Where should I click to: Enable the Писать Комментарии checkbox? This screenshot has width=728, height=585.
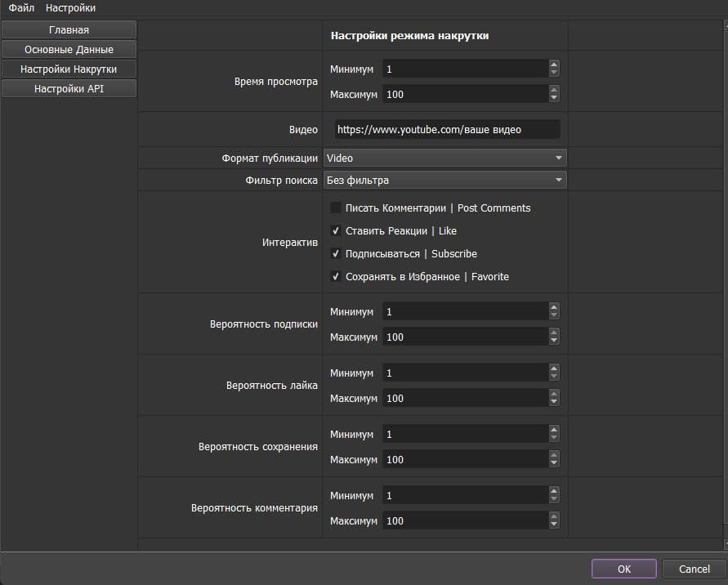tap(336, 208)
